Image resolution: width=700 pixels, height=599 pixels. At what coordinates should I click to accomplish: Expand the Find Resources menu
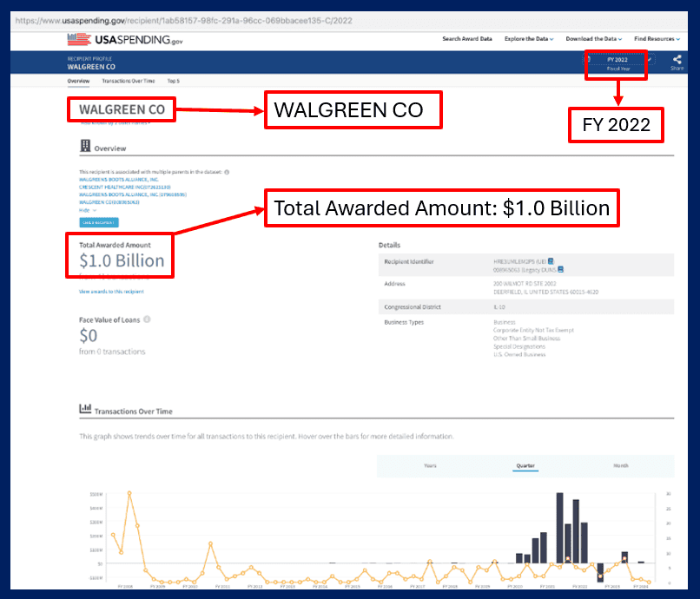pos(657,39)
